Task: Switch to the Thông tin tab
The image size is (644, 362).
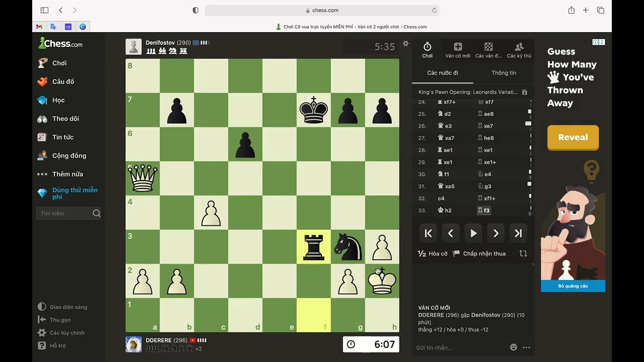Action: (x=504, y=73)
